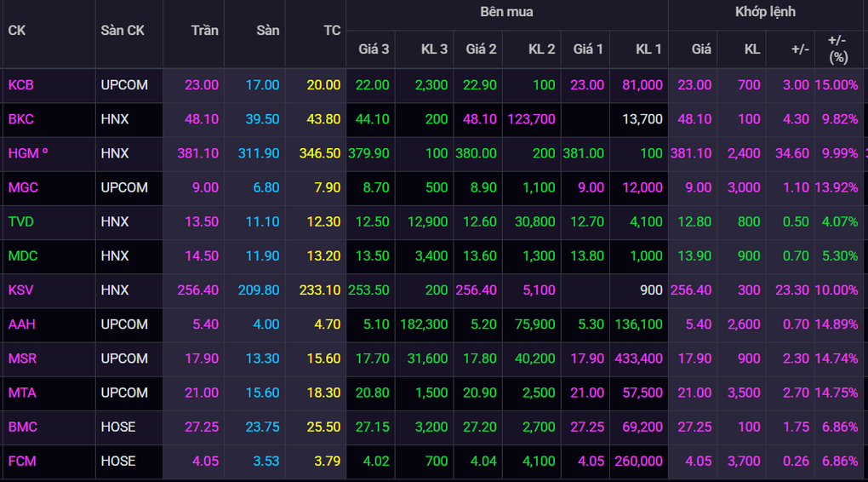This screenshot has height=482, width=868.
Task: Click BKC percent change 9.82%
Action: [x=840, y=119]
